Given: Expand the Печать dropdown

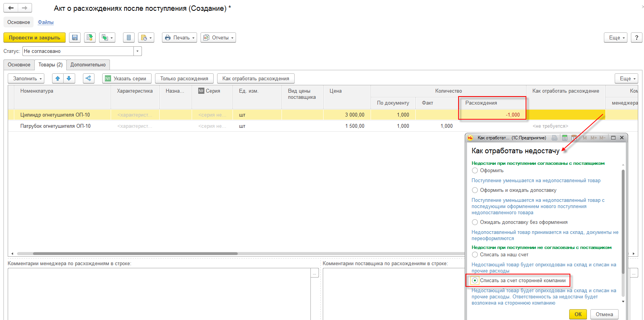Looking at the screenshot, I should (179, 37).
